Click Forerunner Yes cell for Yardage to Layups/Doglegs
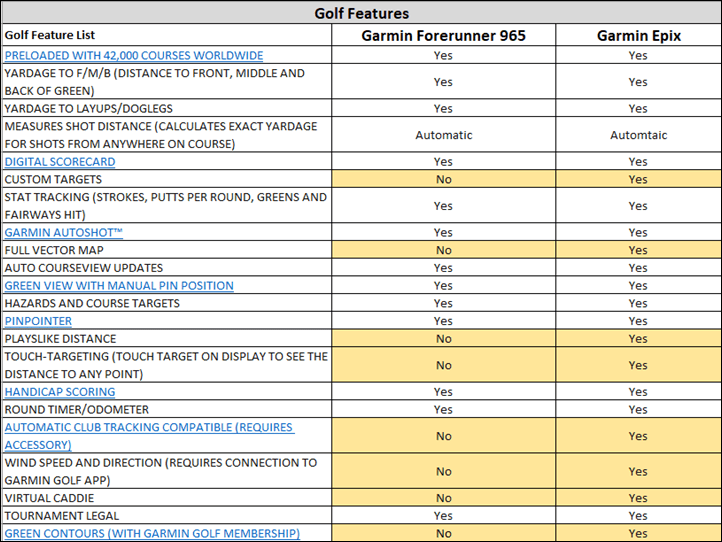Image resolution: width=722 pixels, height=542 pixels. coord(443,108)
